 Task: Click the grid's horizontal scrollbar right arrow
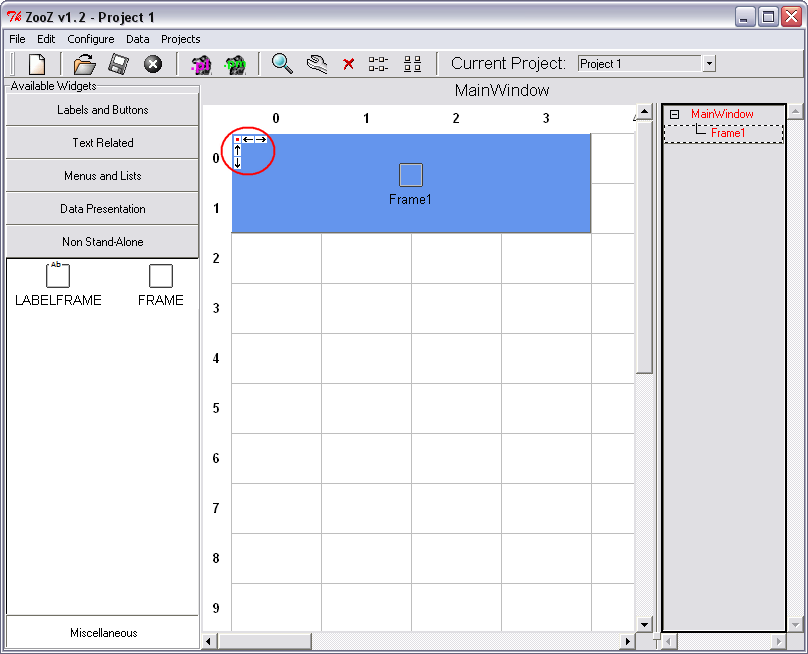click(627, 641)
